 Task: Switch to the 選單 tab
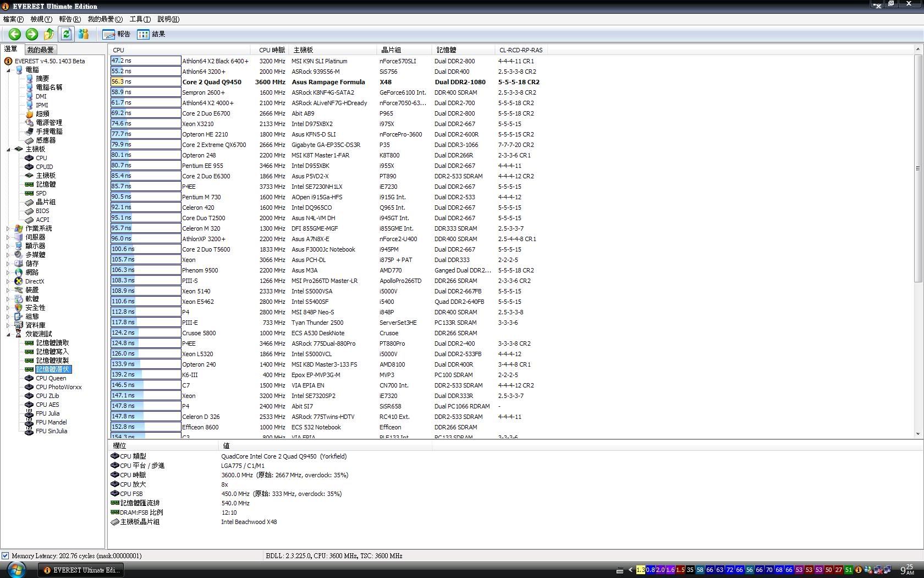click(x=11, y=49)
